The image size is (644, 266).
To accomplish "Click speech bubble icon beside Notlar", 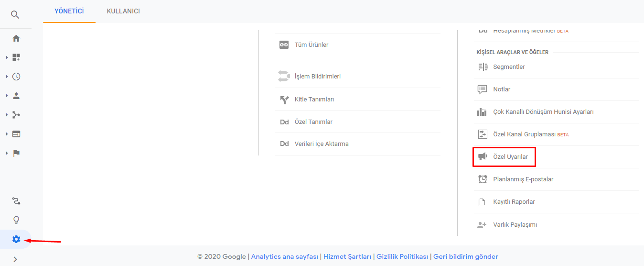I will pos(483,89).
